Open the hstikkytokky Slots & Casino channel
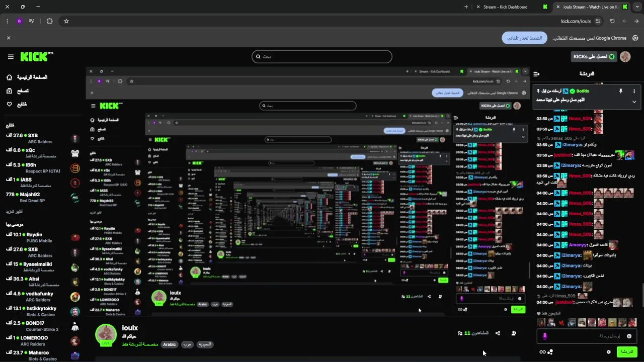 (43, 311)
